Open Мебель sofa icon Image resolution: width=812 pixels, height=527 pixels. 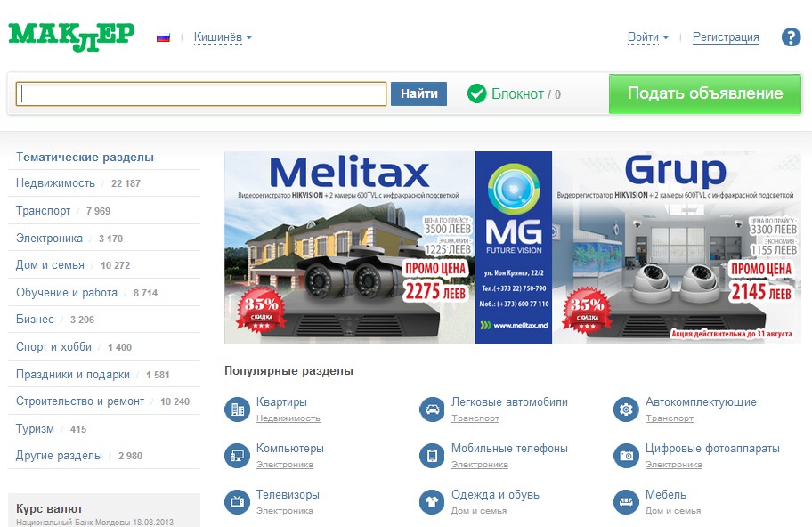pos(626,502)
